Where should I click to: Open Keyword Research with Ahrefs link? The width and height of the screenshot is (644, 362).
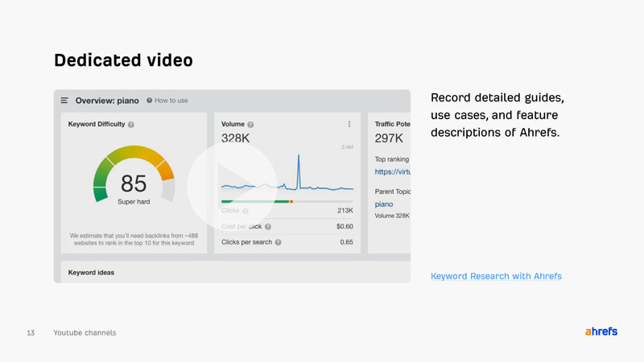[x=496, y=276]
